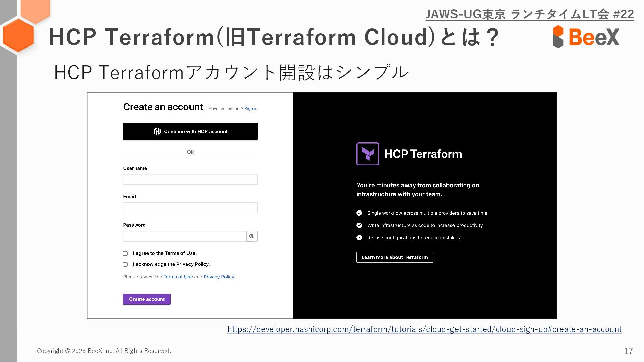This screenshot has height=362, width=644.
Task: Click the HCP Terraform logo icon
Action: pyautogui.click(x=367, y=154)
